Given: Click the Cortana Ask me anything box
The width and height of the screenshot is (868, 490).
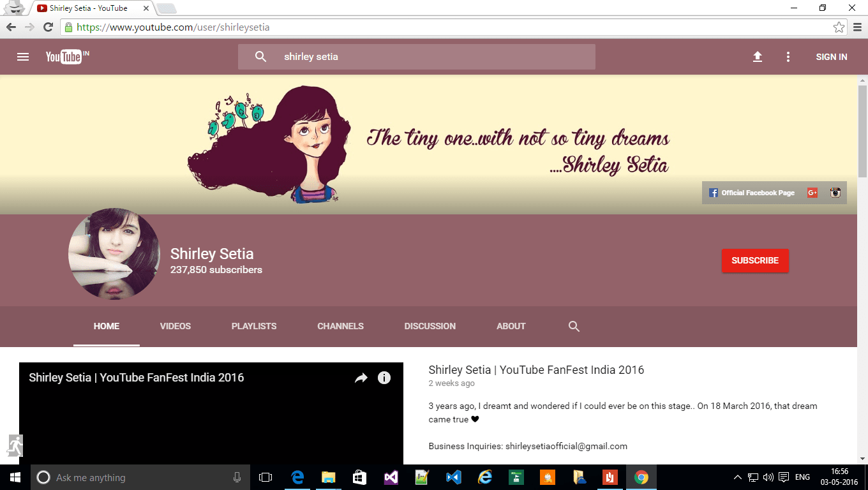Looking at the screenshot, I should point(140,477).
